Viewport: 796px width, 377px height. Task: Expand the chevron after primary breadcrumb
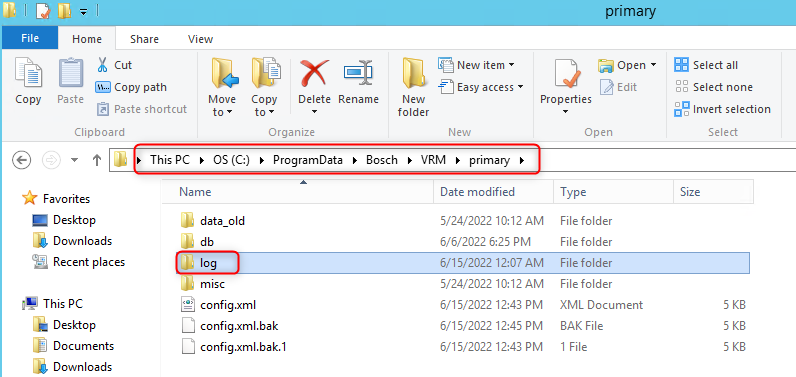pyautogui.click(x=521, y=161)
